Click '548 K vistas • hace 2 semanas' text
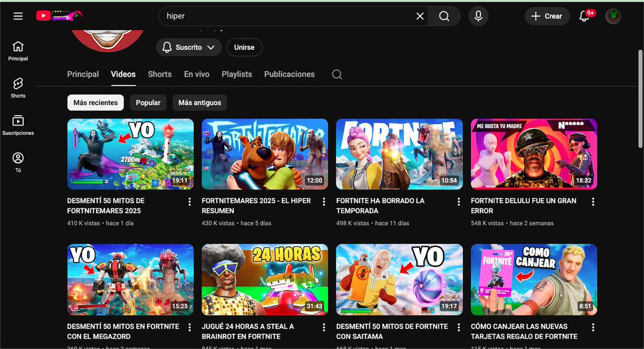The image size is (644, 349). pos(512,223)
